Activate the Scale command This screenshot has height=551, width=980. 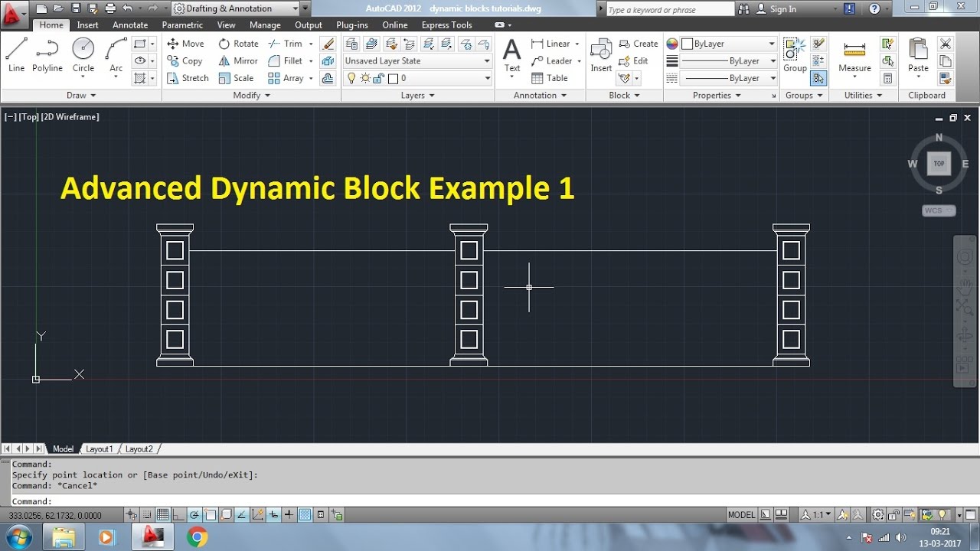click(x=236, y=78)
